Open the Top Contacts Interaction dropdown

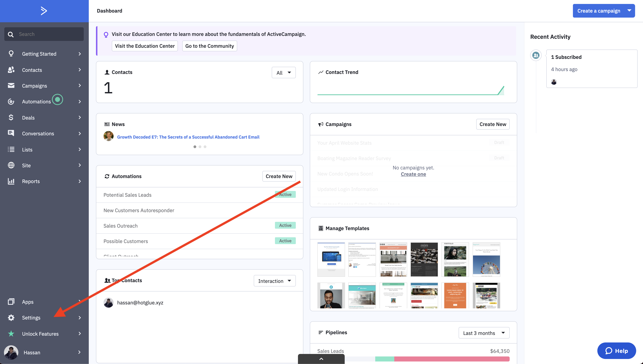point(275,281)
